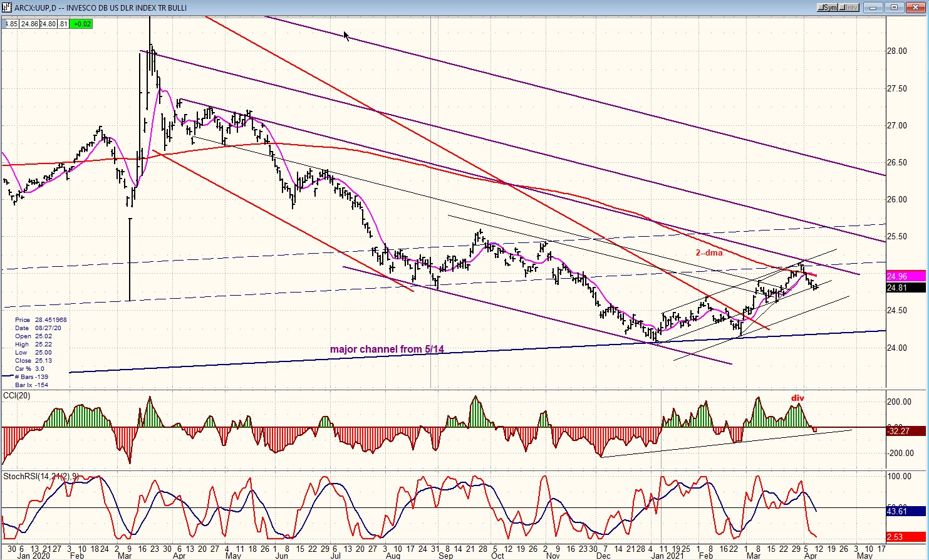Screen dimensions: 929x560
Task: Click the -200.00 CCI axis label
Action: 899,454
